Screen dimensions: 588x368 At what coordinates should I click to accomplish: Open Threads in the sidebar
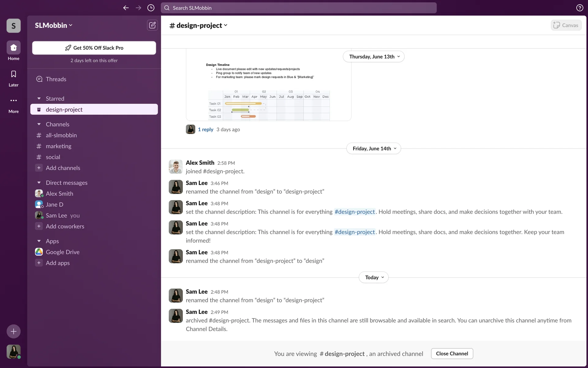pyautogui.click(x=56, y=79)
